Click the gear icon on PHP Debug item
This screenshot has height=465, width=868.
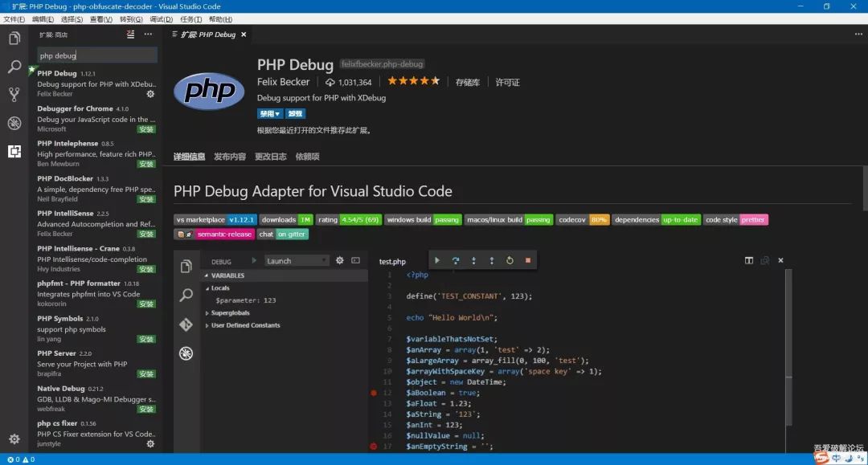coord(150,94)
